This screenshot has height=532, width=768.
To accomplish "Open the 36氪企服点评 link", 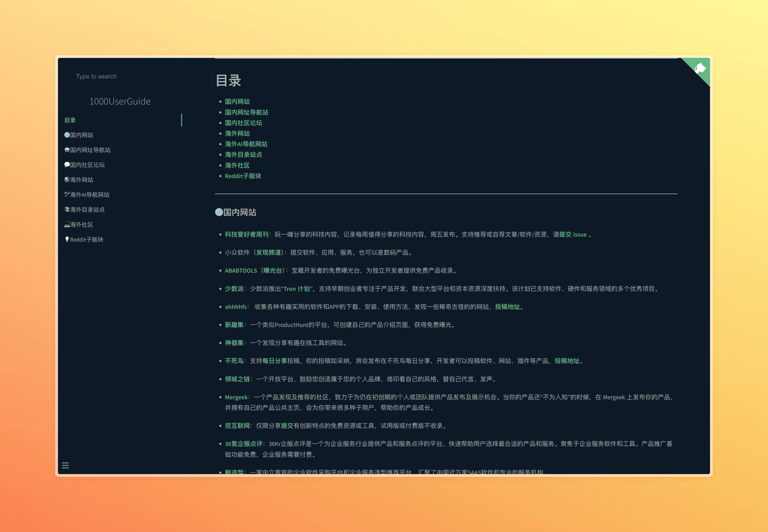I will click(x=244, y=444).
